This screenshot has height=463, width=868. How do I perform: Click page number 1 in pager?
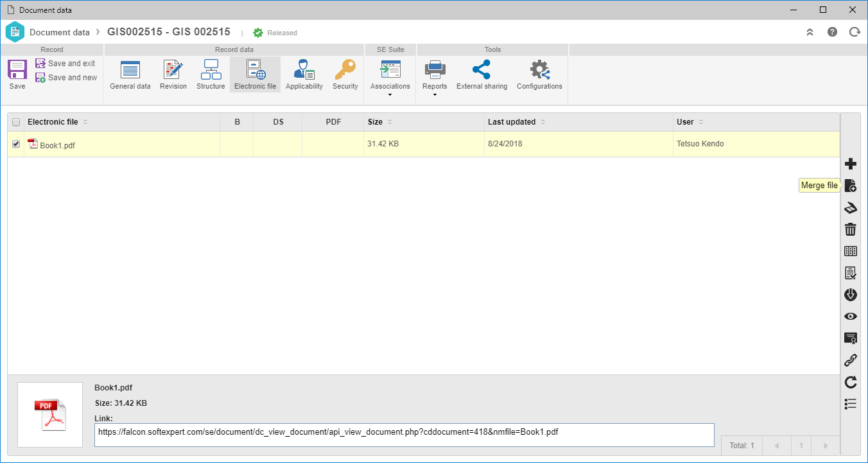tap(801, 445)
